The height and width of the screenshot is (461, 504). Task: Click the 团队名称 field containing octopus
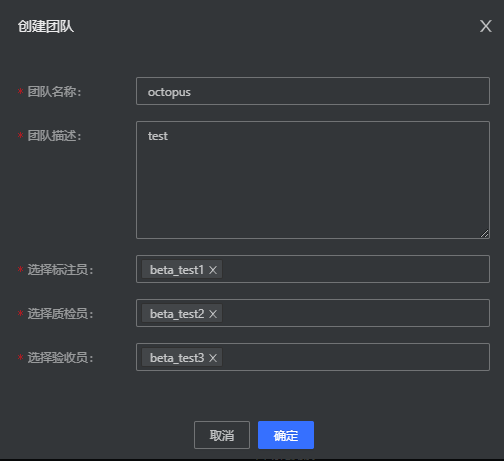click(x=313, y=91)
